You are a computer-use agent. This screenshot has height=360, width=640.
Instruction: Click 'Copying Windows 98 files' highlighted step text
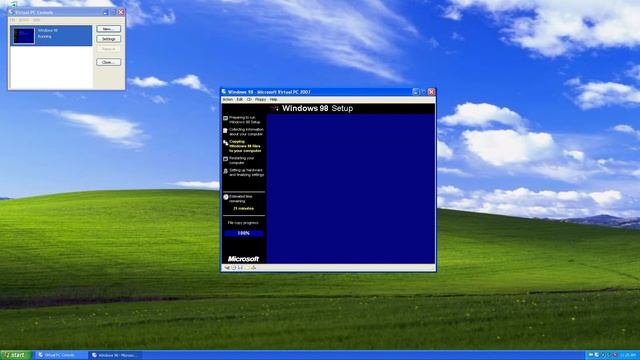(x=245, y=146)
